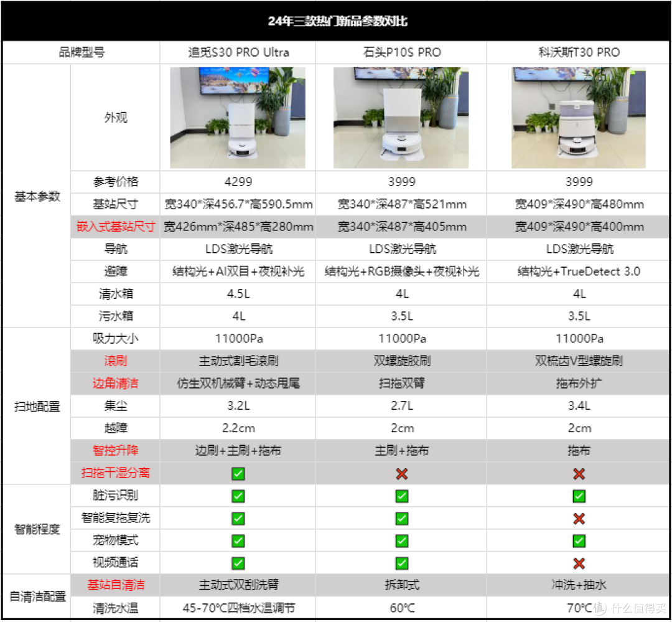
Task: Click the 石头 price 3999
Action: pyautogui.click(x=401, y=182)
